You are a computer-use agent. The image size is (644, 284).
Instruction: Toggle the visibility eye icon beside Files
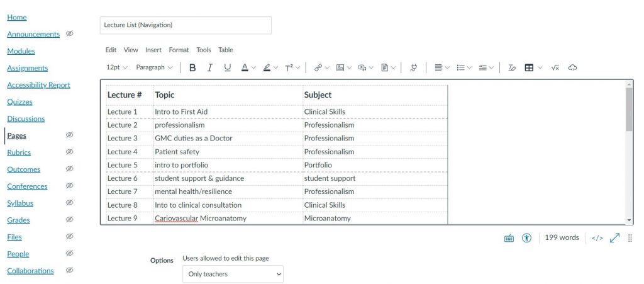pyautogui.click(x=70, y=236)
